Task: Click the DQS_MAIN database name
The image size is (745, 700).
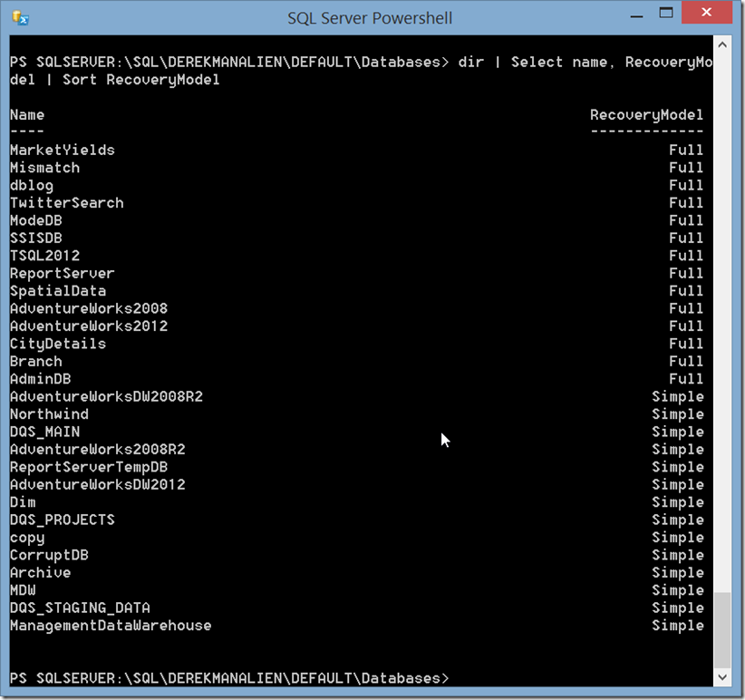Action: pyautogui.click(x=44, y=432)
